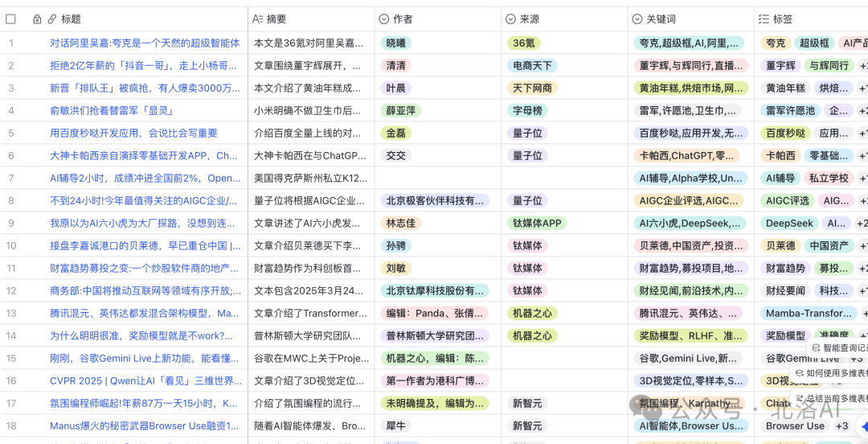Click label tag 私立学校 in row 7
The width and height of the screenshot is (868, 444).
click(829, 179)
